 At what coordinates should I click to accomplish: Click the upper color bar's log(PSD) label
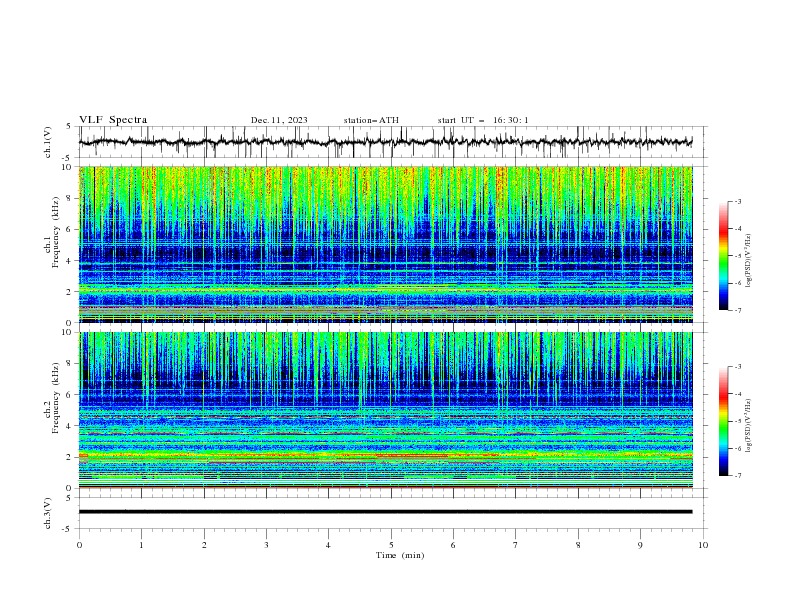tap(748, 261)
